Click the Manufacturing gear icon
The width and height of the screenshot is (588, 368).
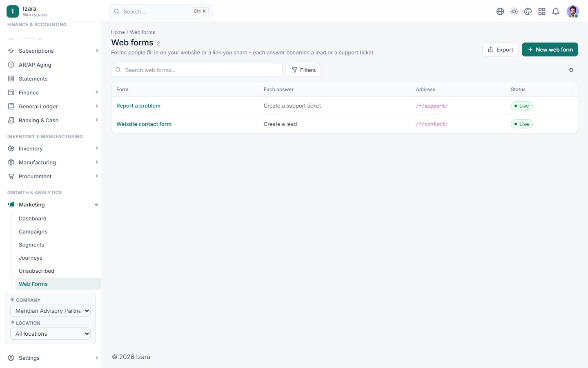coord(11,162)
